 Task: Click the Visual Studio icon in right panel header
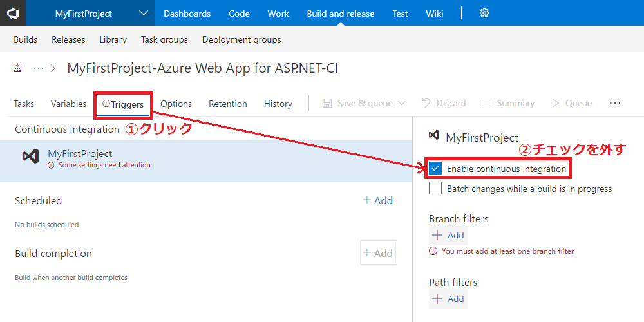click(434, 135)
